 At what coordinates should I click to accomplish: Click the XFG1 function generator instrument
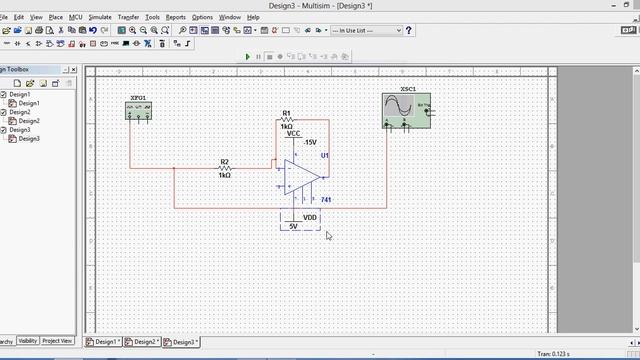click(138, 111)
